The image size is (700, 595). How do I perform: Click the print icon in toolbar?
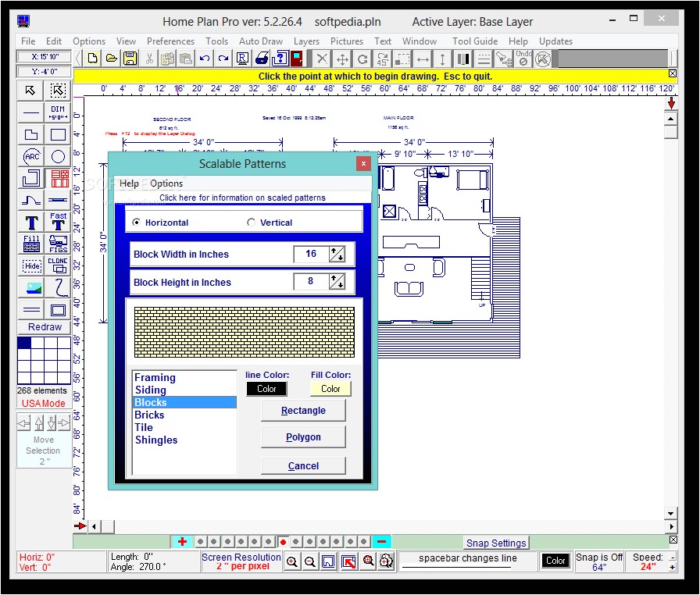point(262,58)
